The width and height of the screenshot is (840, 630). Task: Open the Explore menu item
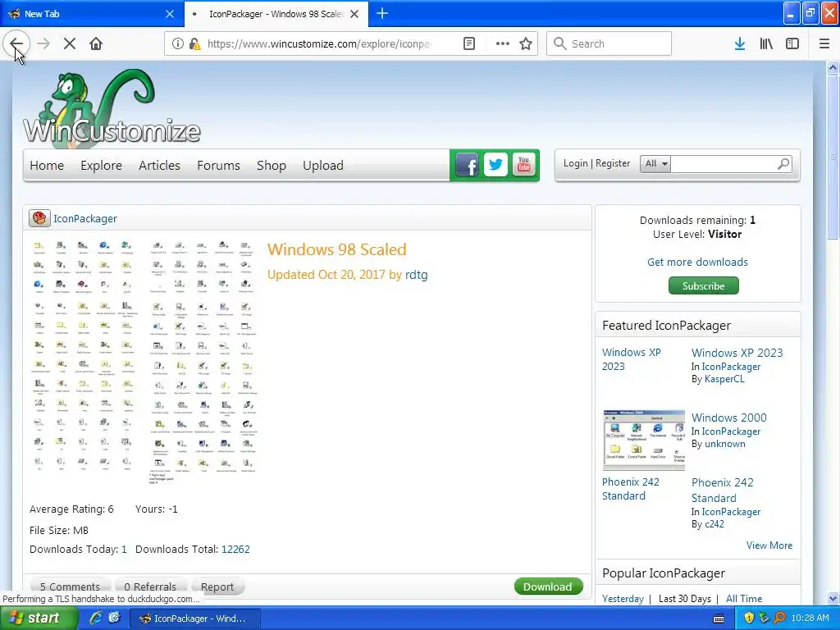coord(101,166)
